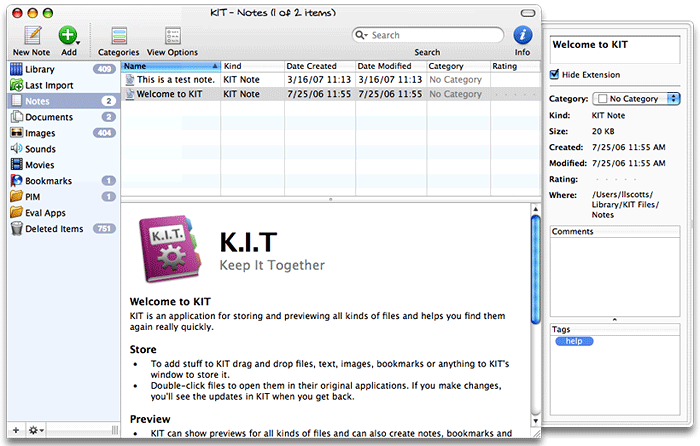Click 'KIT Note' kind in Welcome row
Image resolution: width=700 pixels, height=446 pixels.
pos(242,94)
